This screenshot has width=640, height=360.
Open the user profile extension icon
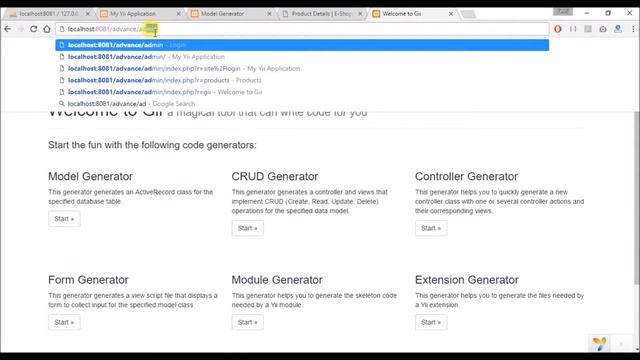[x=618, y=29]
